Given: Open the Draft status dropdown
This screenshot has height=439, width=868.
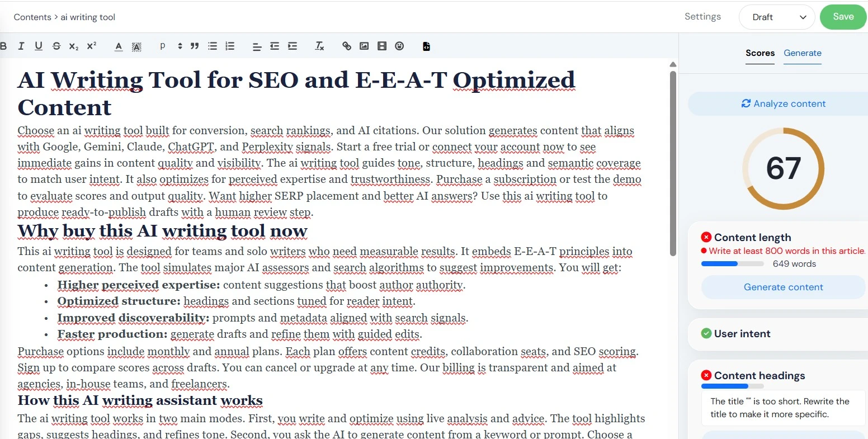Looking at the screenshot, I should pyautogui.click(x=777, y=17).
